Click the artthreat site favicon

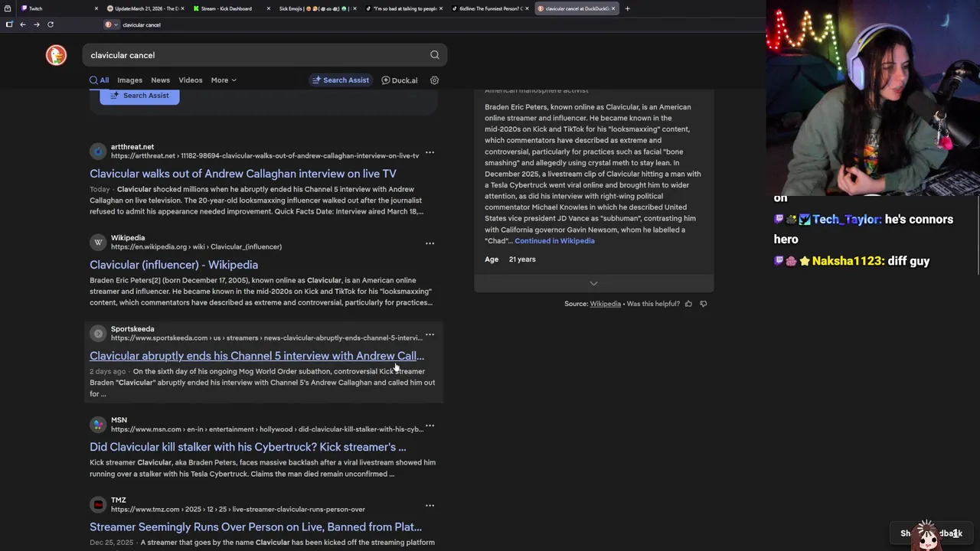98,151
